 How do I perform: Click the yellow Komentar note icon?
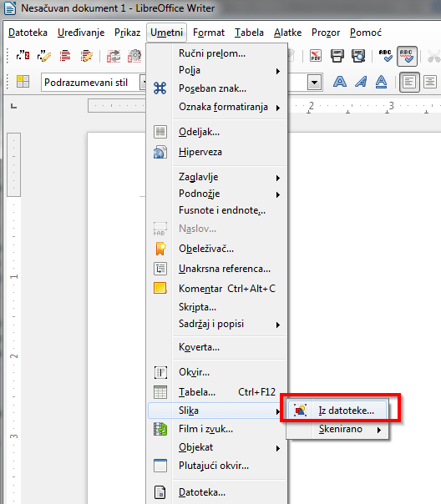pyautogui.click(x=160, y=289)
